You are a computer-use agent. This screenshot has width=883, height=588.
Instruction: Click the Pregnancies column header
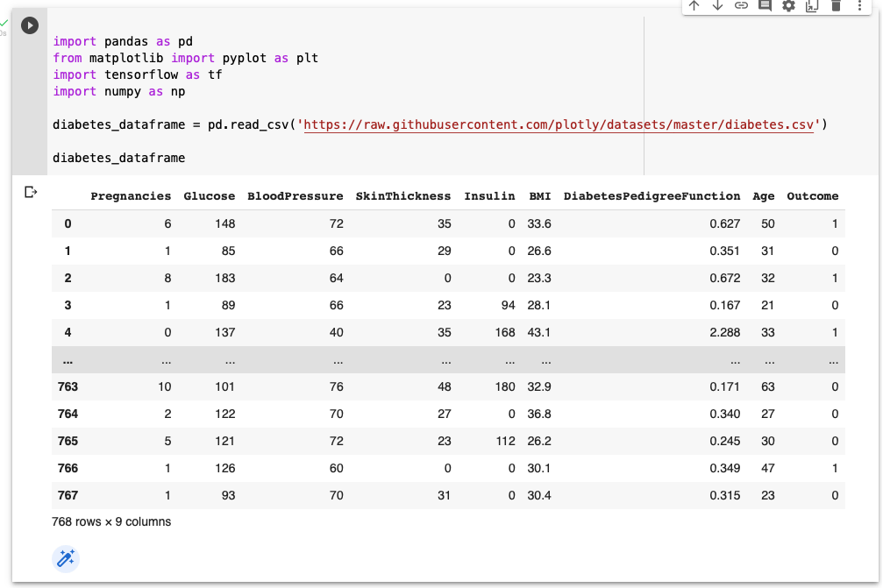131,196
